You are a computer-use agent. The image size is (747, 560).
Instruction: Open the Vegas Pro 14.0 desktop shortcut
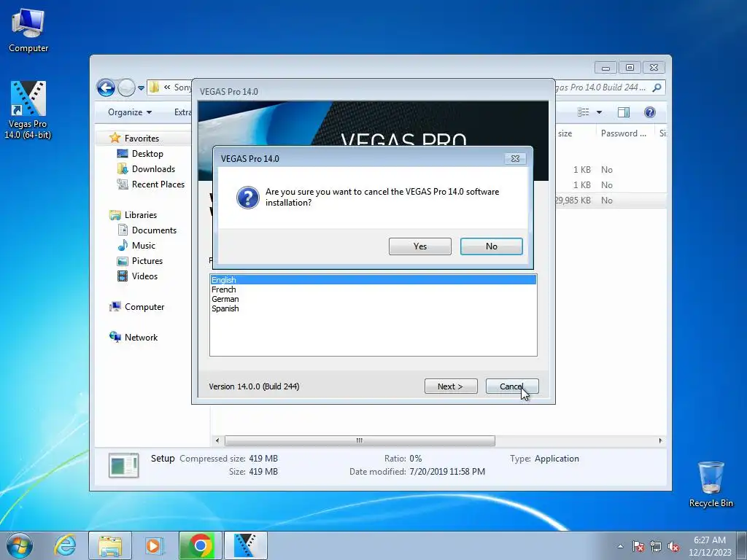pyautogui.click(x=28, y=110)
